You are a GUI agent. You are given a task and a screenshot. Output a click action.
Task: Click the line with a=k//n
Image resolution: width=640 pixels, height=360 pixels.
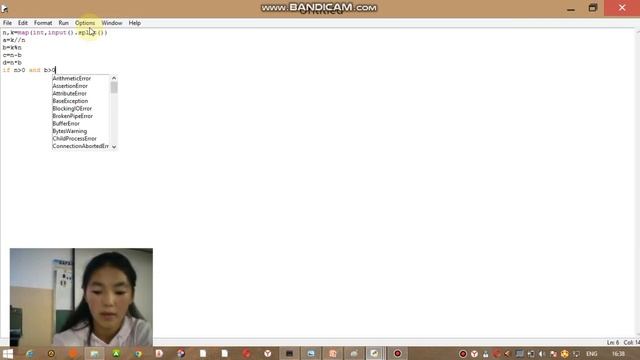click(14, 40)
